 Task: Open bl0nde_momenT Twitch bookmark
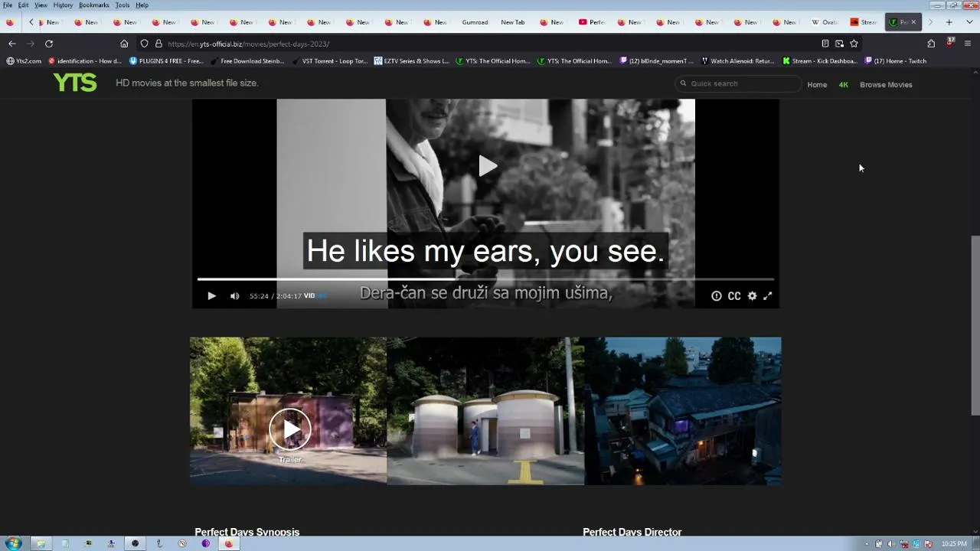pos(657,61)
